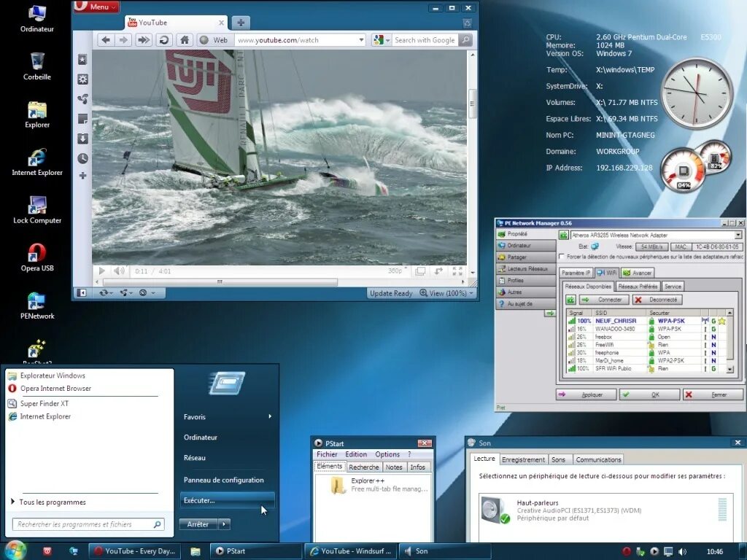This screenshot has width=747, height=560.
Task: Click the Deconnecté button
Action: (657, 300)
